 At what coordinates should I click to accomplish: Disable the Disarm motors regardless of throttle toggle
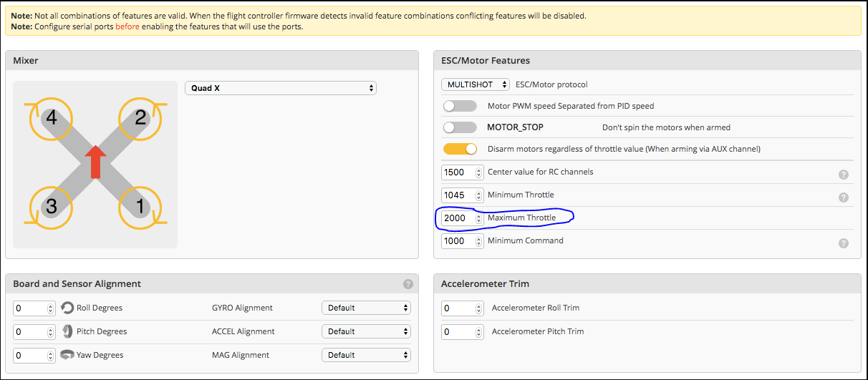(x=460, y=149)
